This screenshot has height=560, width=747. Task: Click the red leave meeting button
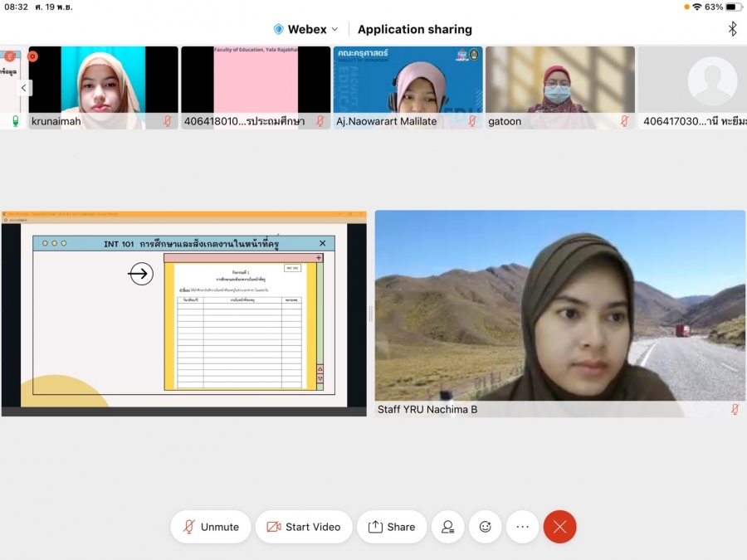click(559, 527)
